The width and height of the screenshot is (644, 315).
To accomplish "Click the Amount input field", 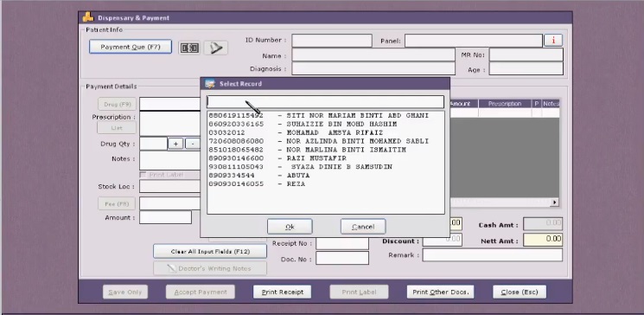I will [x=165, y=217].
